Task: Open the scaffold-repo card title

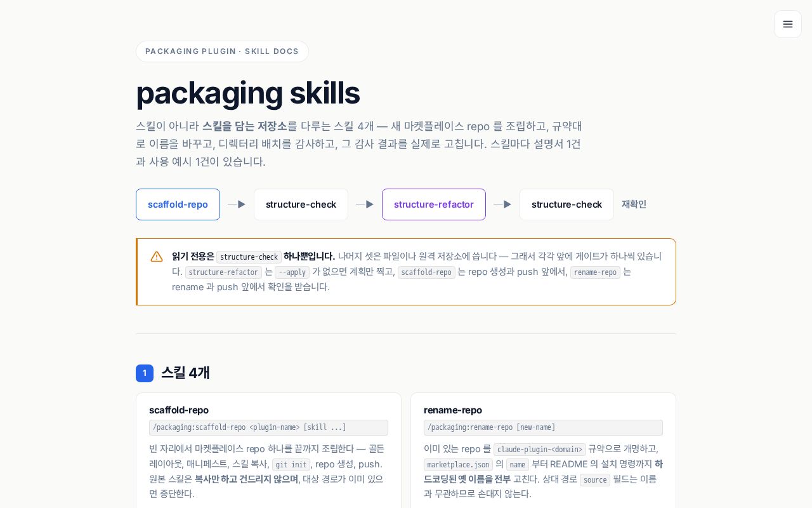Action: (179, 410)
